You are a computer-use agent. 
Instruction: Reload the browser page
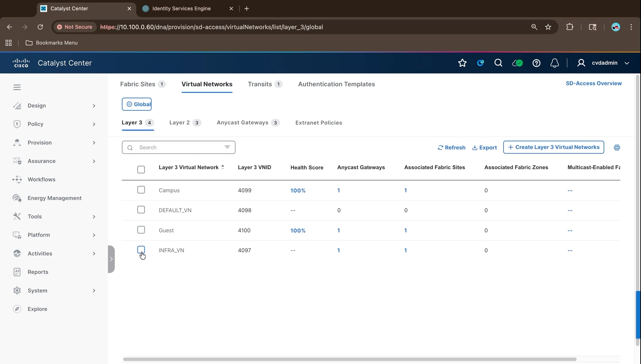tap(40, 27)
